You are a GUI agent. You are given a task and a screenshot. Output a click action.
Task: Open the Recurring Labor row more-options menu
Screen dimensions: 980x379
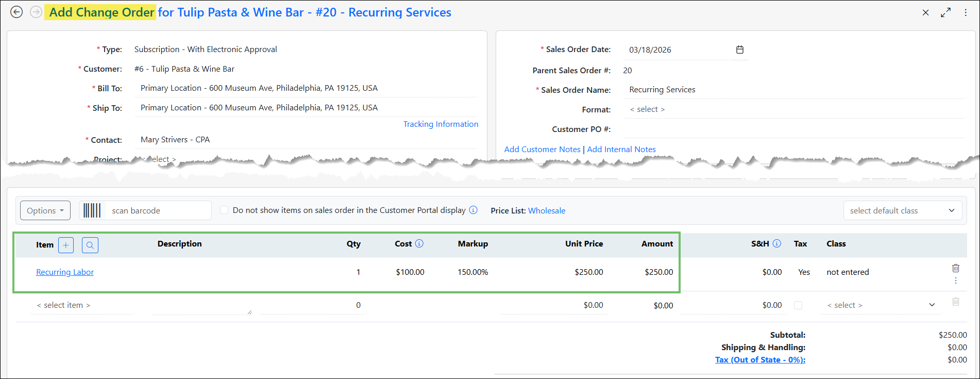[956, 281]
